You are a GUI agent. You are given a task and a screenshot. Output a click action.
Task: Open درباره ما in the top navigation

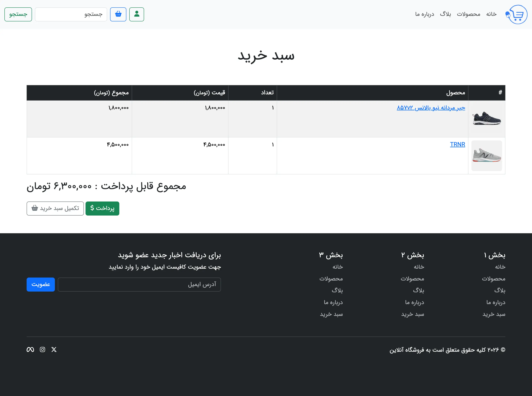424,14
